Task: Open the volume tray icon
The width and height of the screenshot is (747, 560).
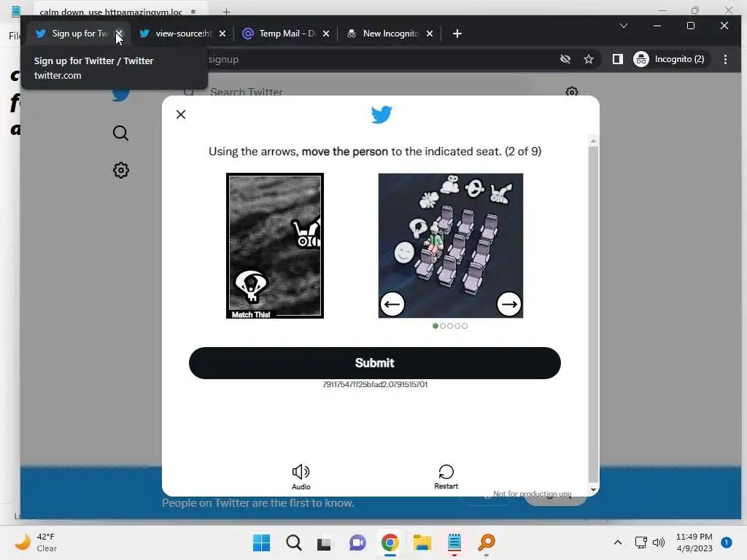Action: click(659, 542)
